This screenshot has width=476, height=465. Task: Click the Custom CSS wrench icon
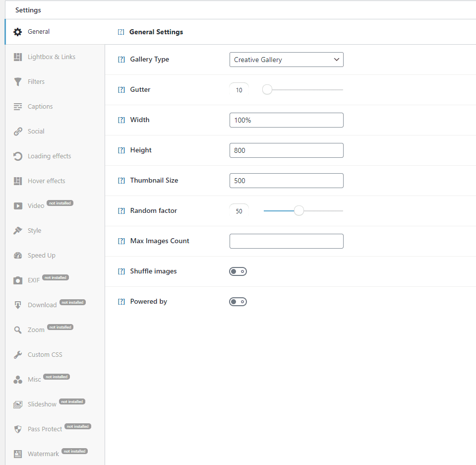pyautogui.click(x=18, y=355)
